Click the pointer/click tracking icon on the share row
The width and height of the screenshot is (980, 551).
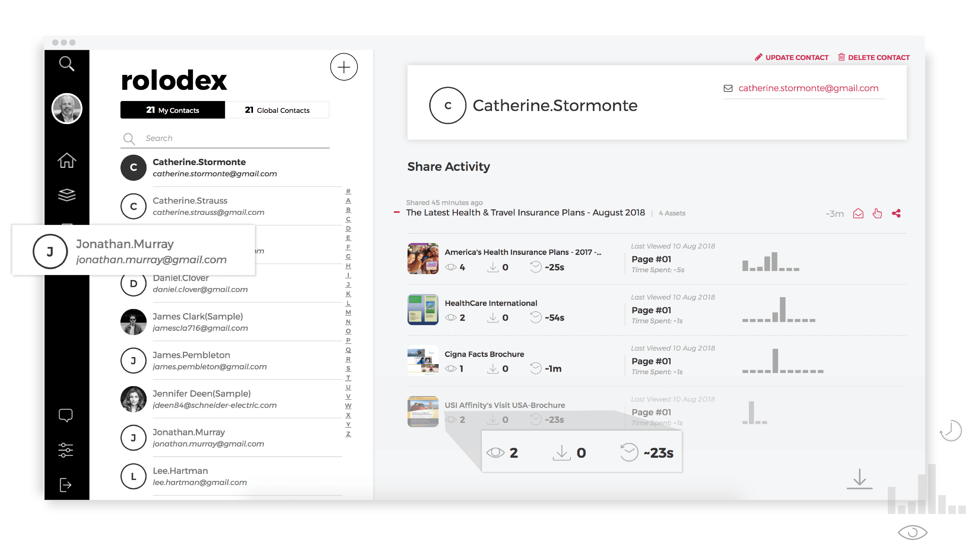click(x=877, y=214)
